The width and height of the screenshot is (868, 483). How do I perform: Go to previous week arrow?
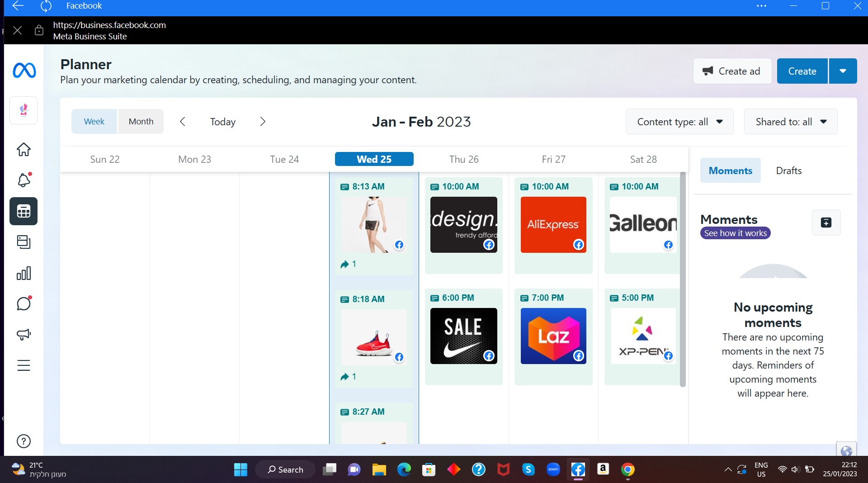pyautogui.click(x=183, y=121)
